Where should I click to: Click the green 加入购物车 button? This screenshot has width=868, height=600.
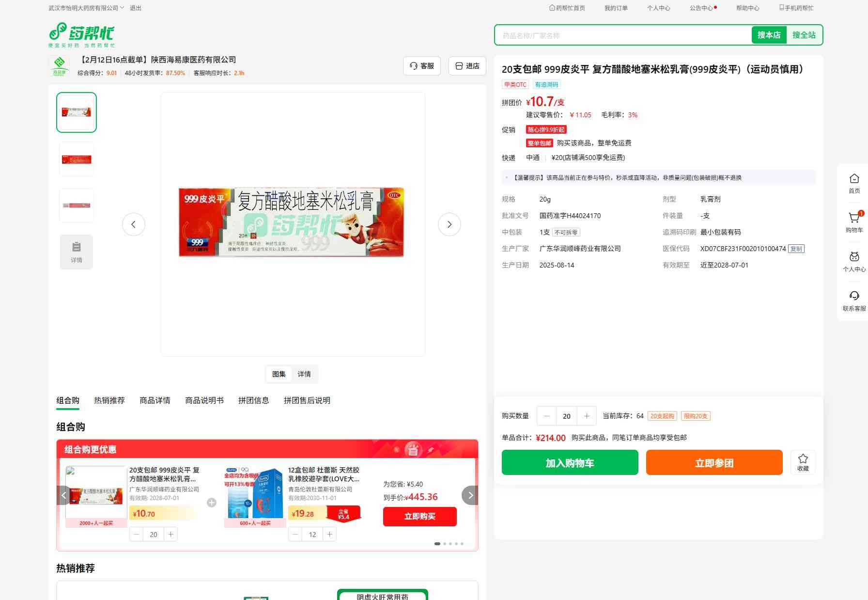[570, 463]
